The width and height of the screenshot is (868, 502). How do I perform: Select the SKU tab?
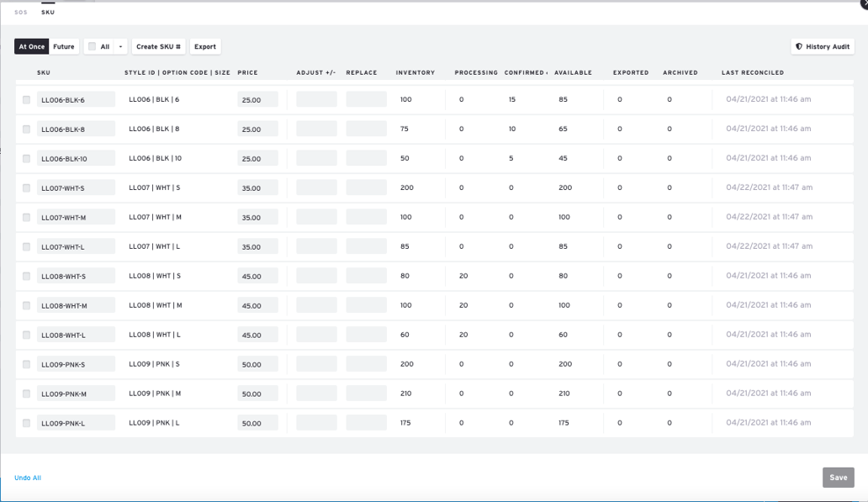[x=48, y=13]
